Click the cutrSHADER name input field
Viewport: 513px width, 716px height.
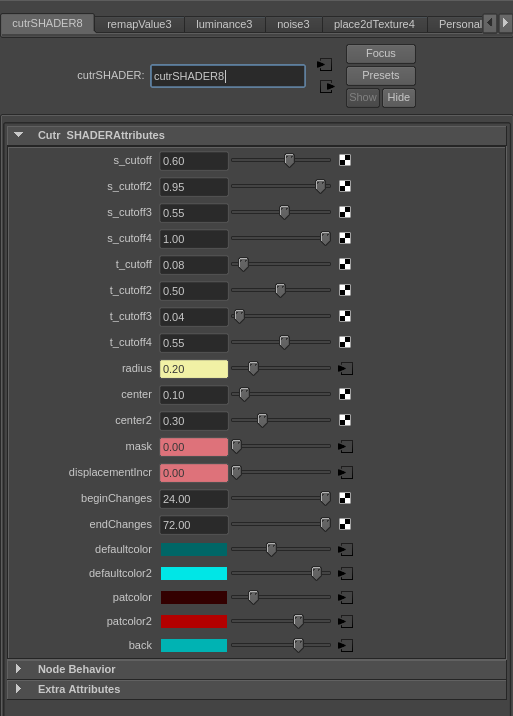click(x=228, y=76)
